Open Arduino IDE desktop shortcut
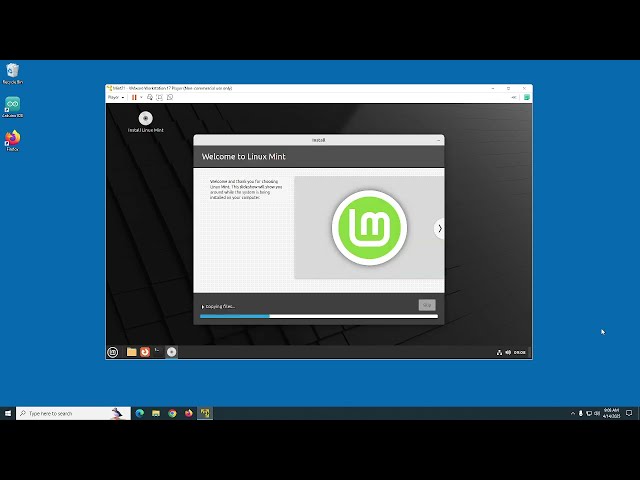 click(13, 107)
